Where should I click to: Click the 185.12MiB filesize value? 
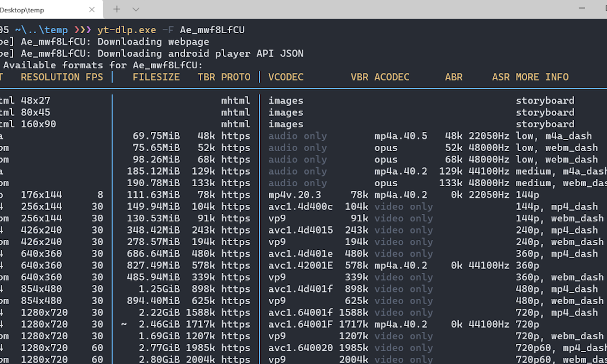(x=154, y=171)
